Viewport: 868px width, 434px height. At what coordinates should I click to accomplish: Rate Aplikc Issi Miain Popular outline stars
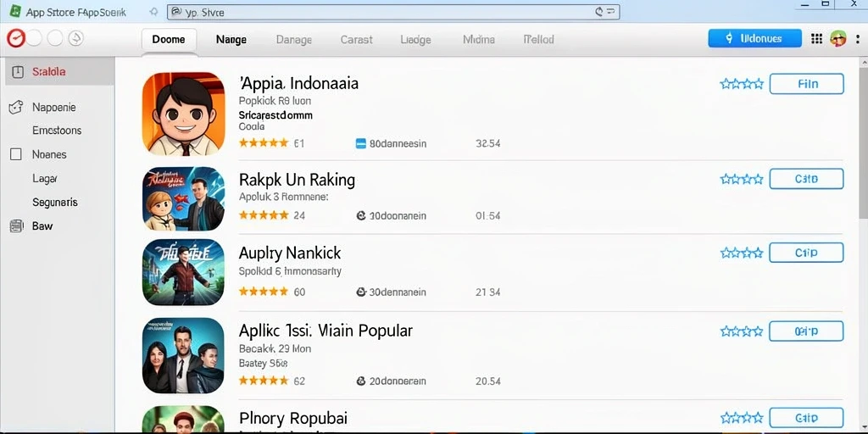coord(741,331)
